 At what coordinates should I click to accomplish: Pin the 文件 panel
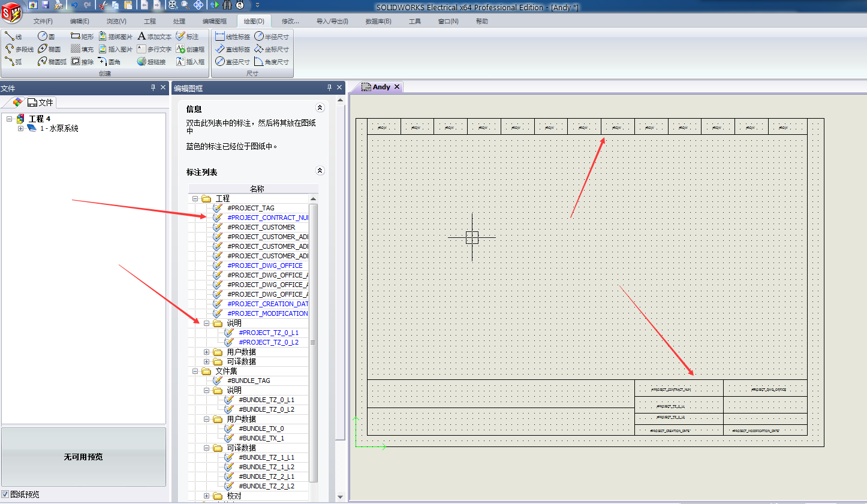[x=153, y=87]
